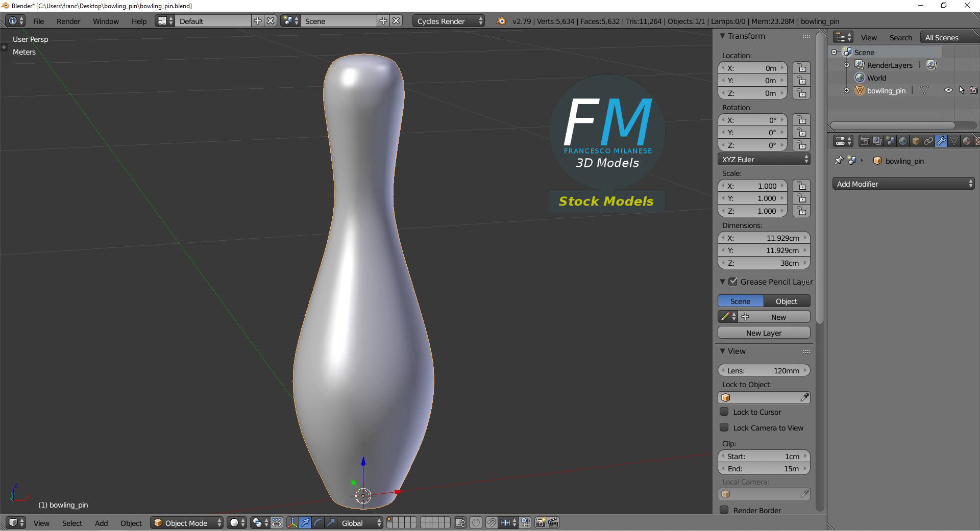Click the OpenGL render animation clapper icon
Image resolution: width=980 pixels, height=531 pixels.
[553, 523]
